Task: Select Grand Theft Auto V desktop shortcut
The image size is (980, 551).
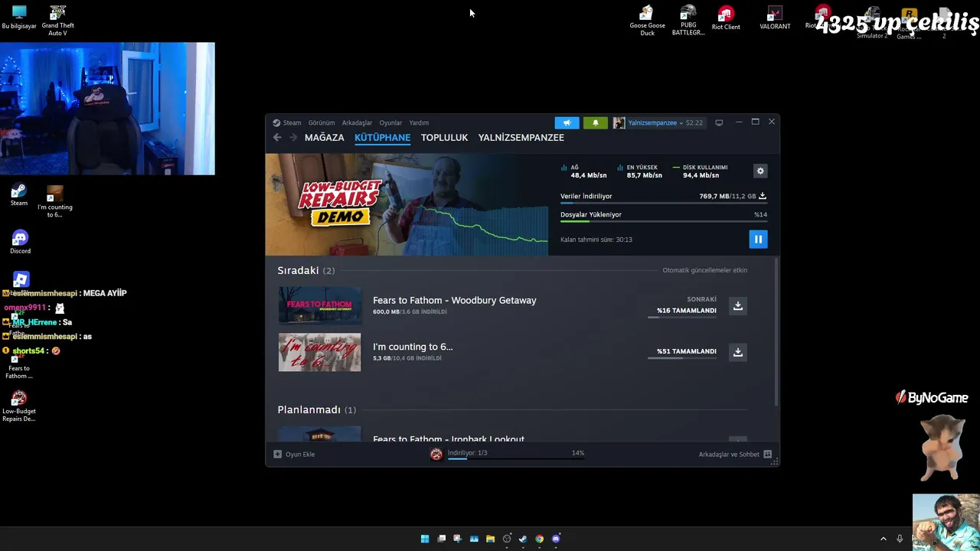Action: (x=57, y=21)
